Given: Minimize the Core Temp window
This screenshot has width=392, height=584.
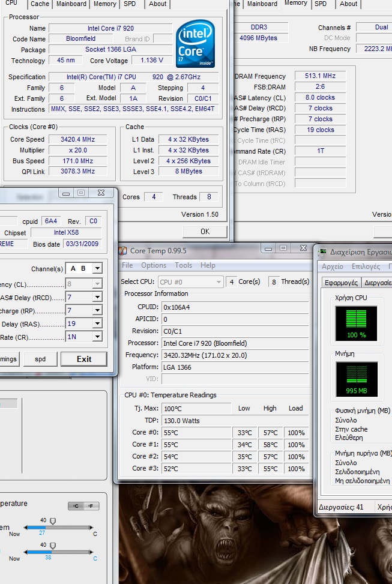Looking at the screenshot, I should 268,248.
